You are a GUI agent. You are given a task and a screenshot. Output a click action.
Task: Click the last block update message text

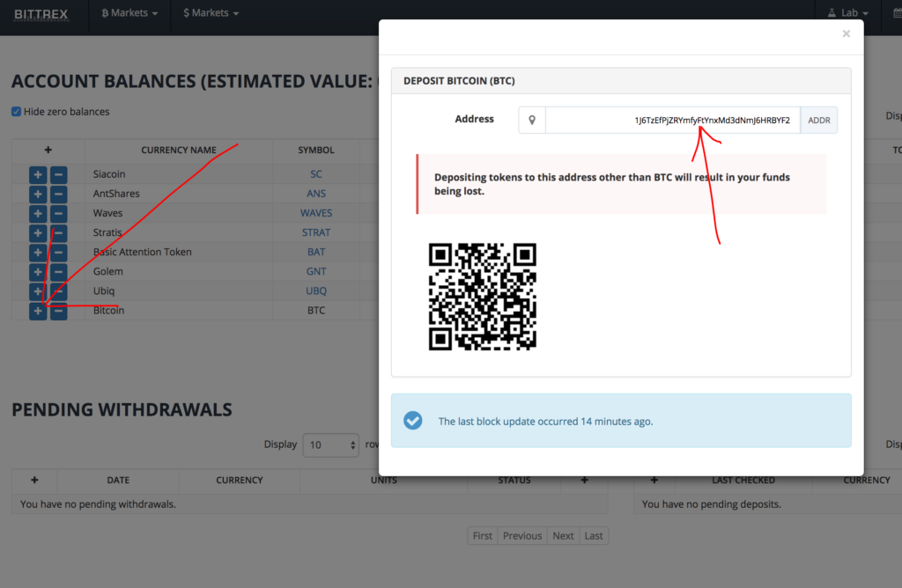click(x=545, y=422)
